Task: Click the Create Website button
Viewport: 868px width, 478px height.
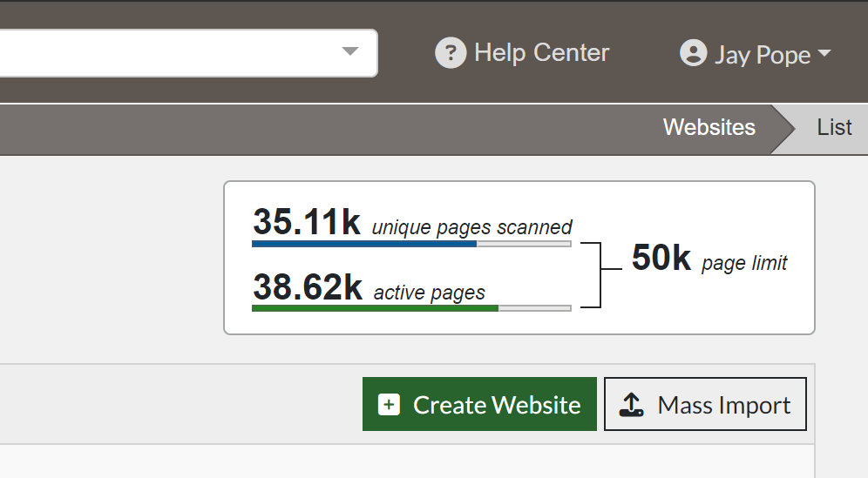Action: pyautogui.click(x=479, y=404)
